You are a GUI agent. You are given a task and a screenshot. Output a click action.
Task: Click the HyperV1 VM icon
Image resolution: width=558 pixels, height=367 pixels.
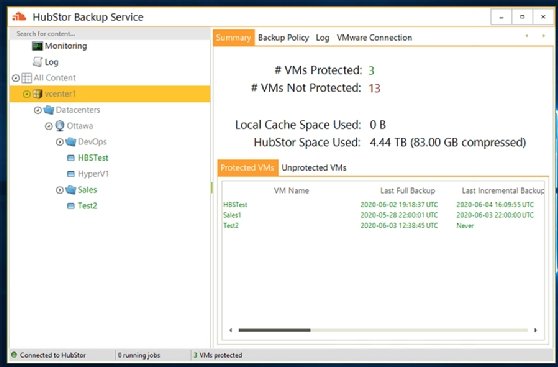tap(71, 174)
